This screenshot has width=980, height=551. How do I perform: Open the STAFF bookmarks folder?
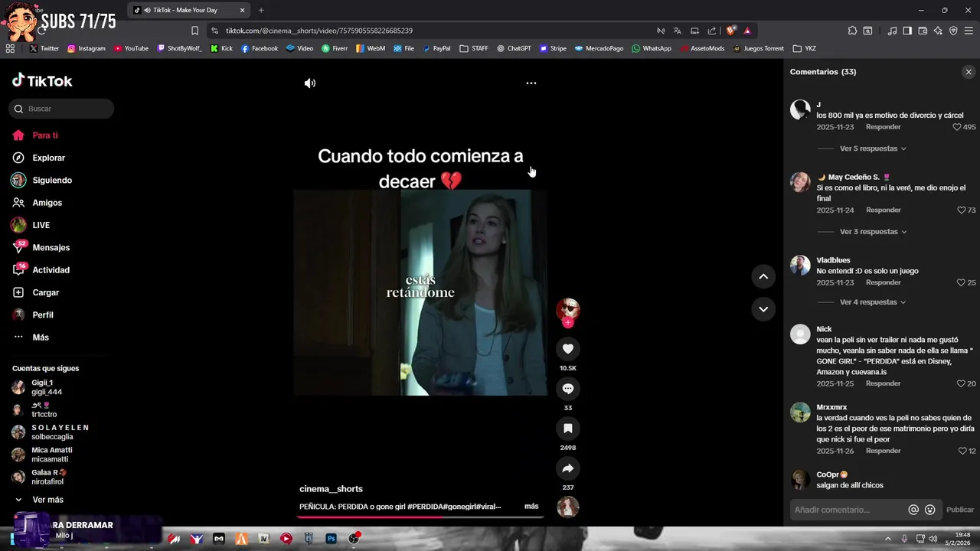point(474,48)
